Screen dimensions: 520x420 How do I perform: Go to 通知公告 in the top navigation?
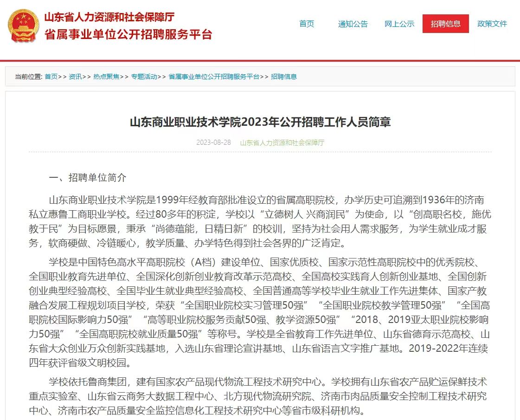pyautogui.click(x=353, y=24)
